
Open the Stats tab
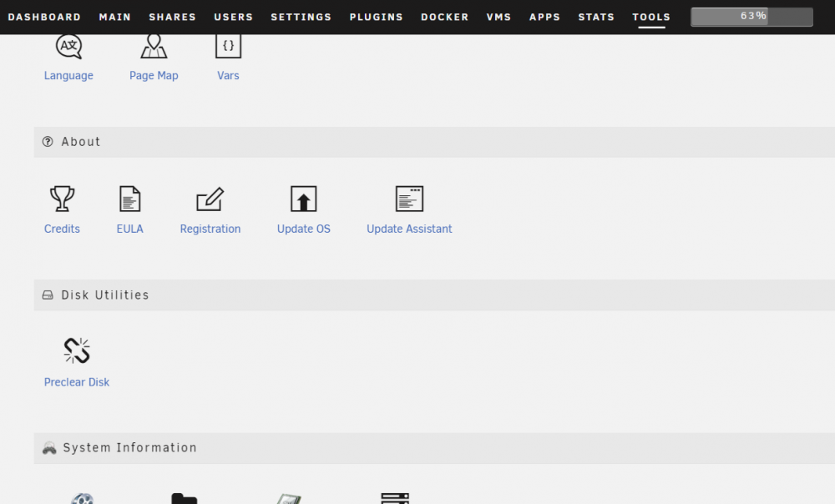click(596, 17)
